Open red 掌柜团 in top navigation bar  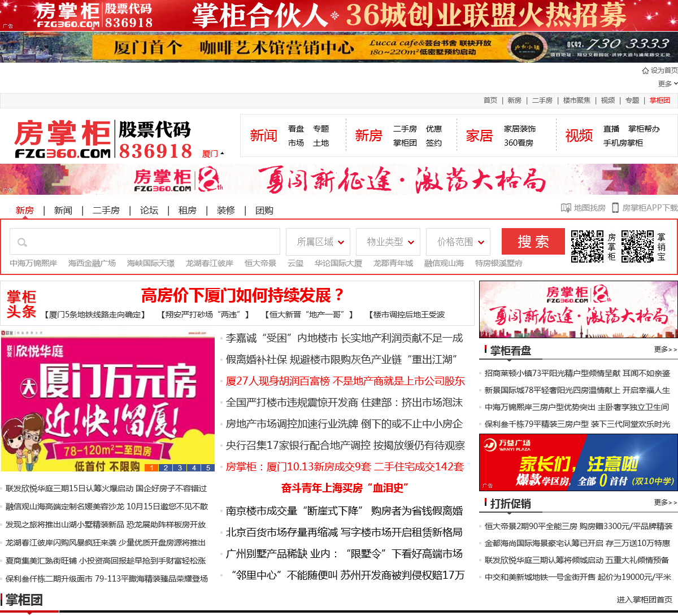pos(660,101)
